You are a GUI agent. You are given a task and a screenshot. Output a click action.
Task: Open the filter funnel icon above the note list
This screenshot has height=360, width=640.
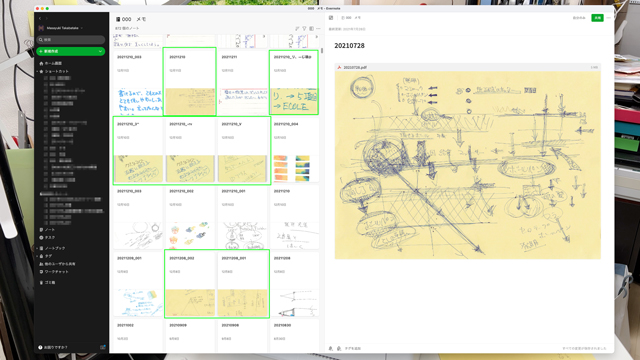(304, 29)
